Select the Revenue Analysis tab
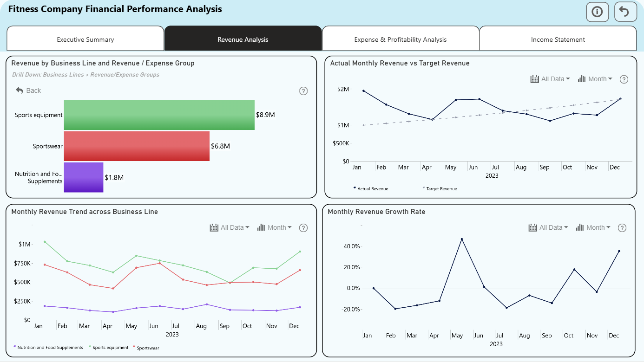 [243, 39]
